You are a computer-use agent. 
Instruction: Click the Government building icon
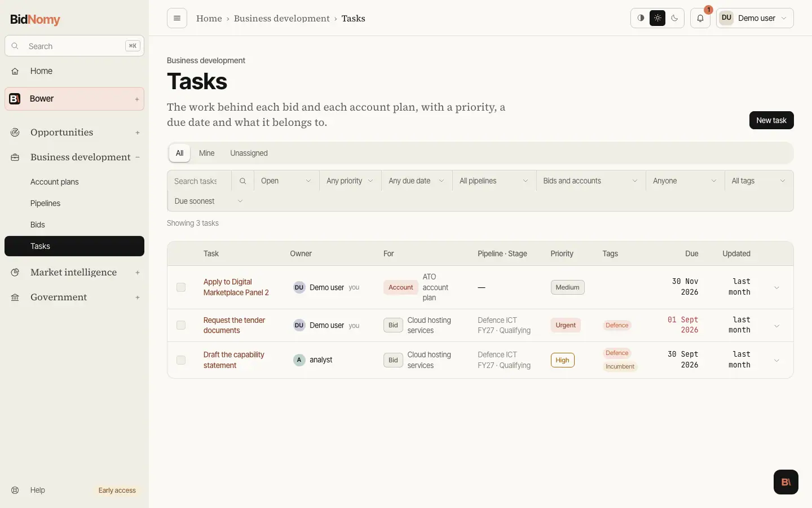(15, 297)
